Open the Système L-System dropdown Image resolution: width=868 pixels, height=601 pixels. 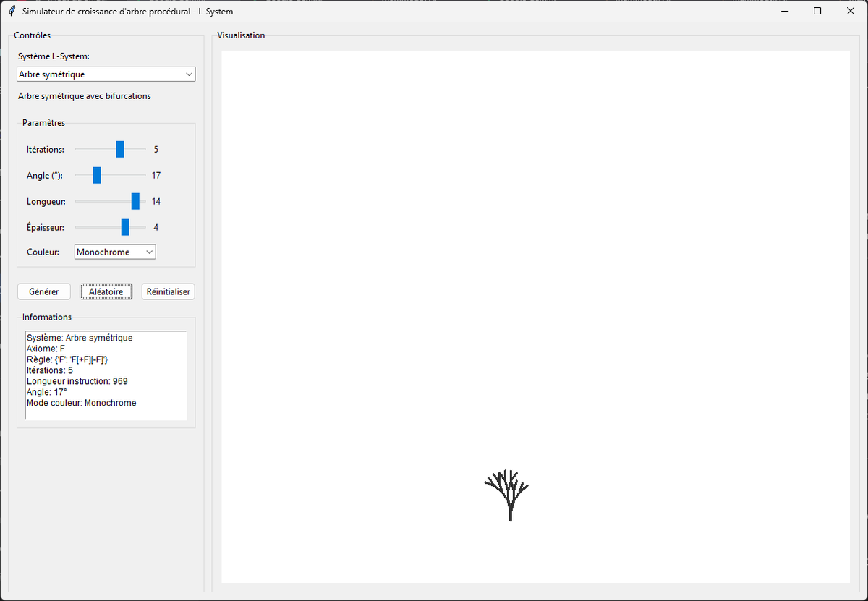point(106,74)
